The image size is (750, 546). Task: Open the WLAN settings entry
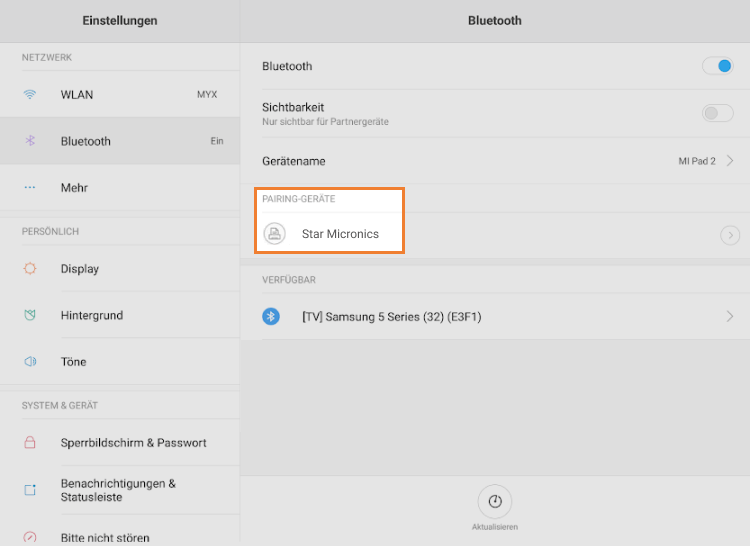[120, 95]
